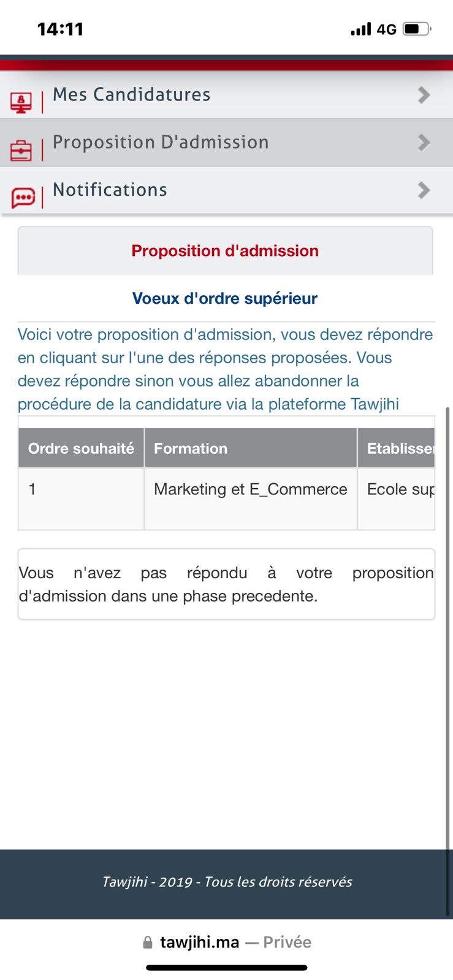The height and width of the screenshot is (980, 453).
Task: Click the Mes Candidatures monitor icon
Action: [21, 102]
